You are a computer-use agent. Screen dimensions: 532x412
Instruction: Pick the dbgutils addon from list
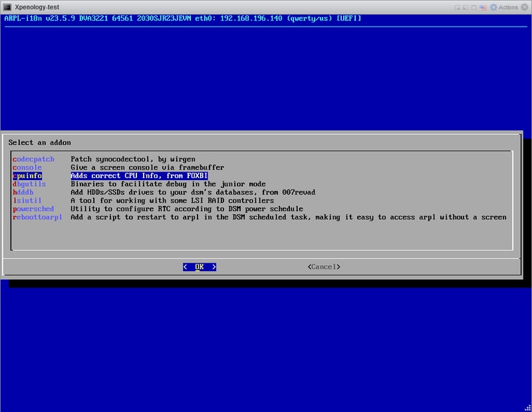pos(29,184)
